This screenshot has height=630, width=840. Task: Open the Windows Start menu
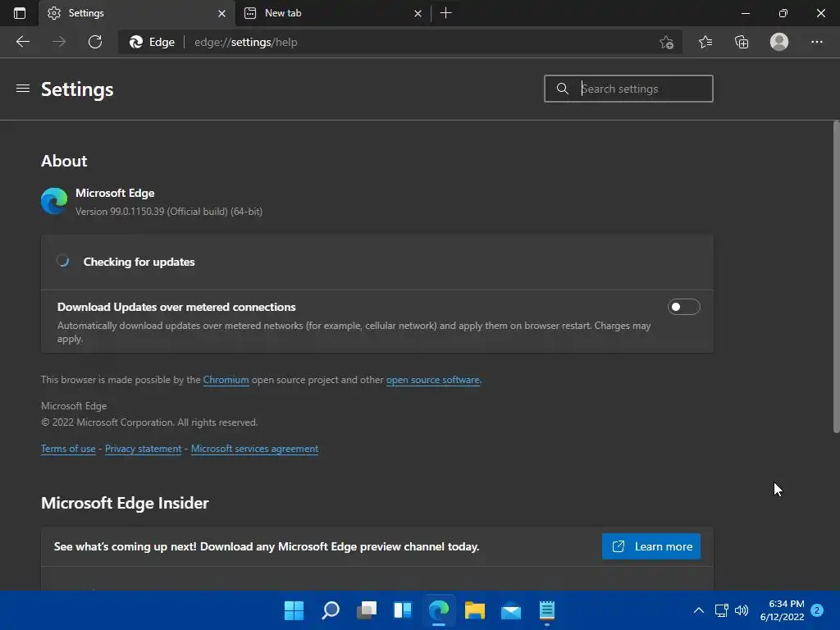pos(294,610)
